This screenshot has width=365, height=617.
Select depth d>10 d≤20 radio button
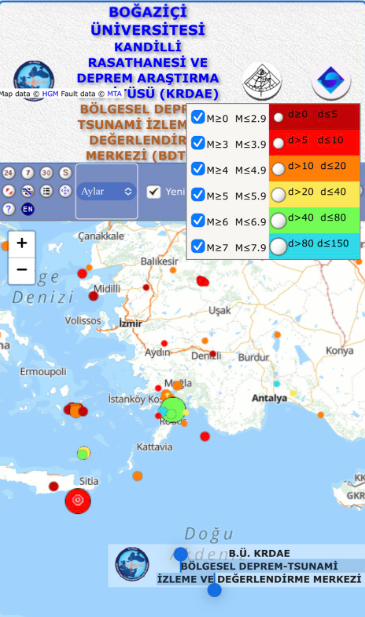tap(278, 169)
